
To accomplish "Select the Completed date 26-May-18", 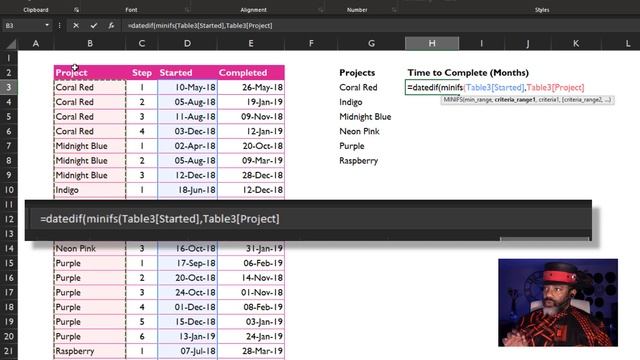I will 251,87.
